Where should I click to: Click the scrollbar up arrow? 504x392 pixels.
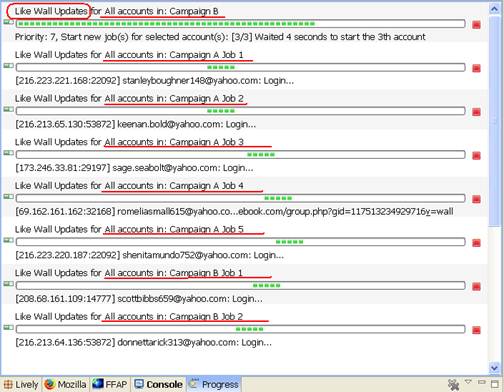pyautogui.click(x=494, y=9)
